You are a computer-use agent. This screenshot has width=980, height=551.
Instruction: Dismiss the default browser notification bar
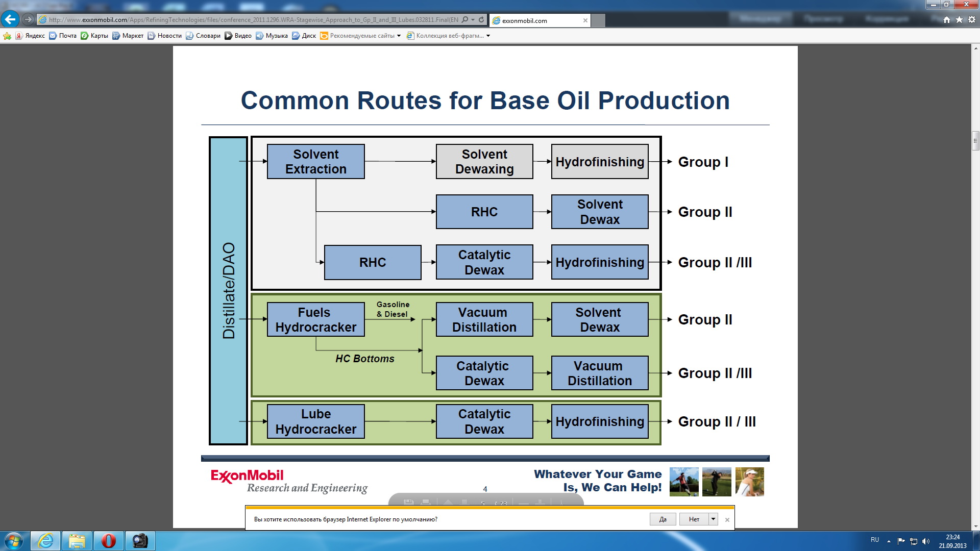(727, 520)
